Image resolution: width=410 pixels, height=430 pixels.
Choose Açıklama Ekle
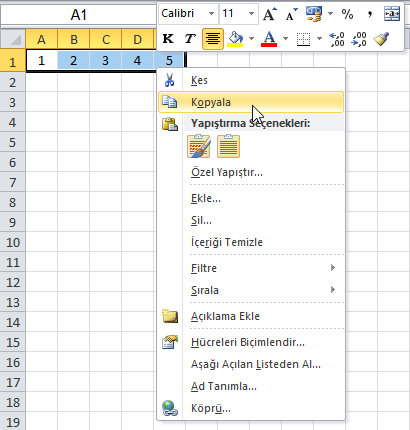pos(251,316)
